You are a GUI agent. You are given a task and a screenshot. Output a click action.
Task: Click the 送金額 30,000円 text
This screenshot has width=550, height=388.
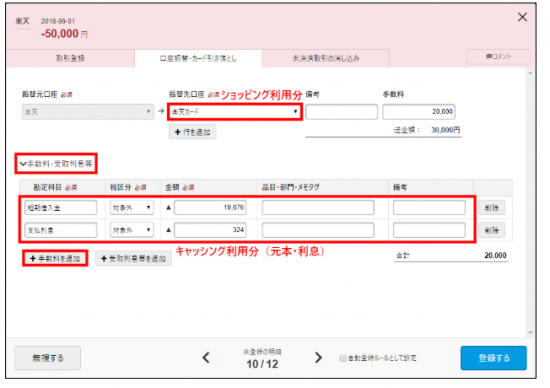click(427, 130)
